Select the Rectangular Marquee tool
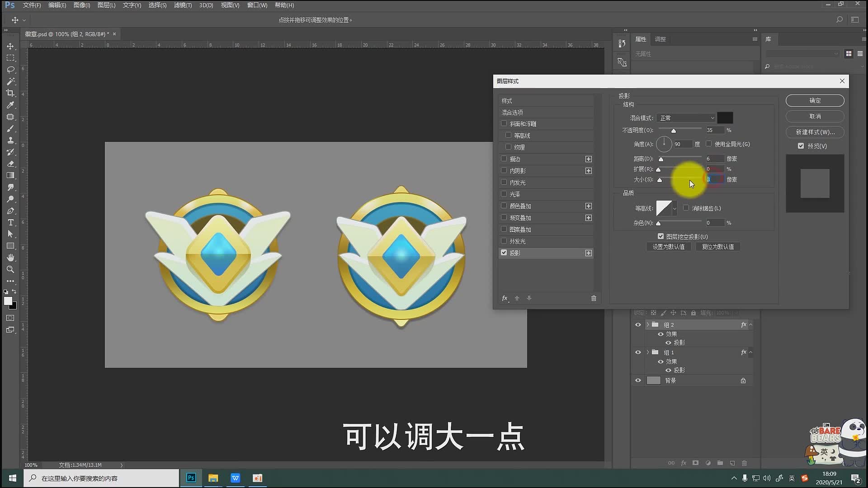This screenshot has width=868, height=488. 10,58
